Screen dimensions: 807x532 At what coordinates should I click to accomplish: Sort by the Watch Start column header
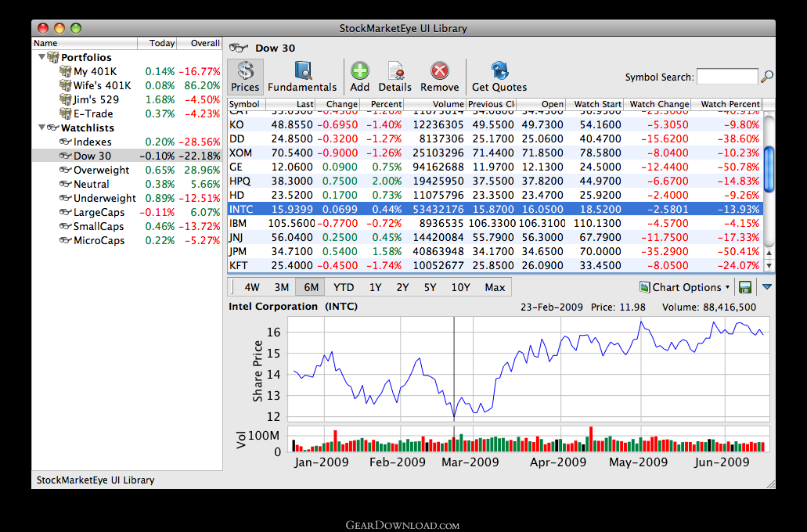[x=594, y=104]
